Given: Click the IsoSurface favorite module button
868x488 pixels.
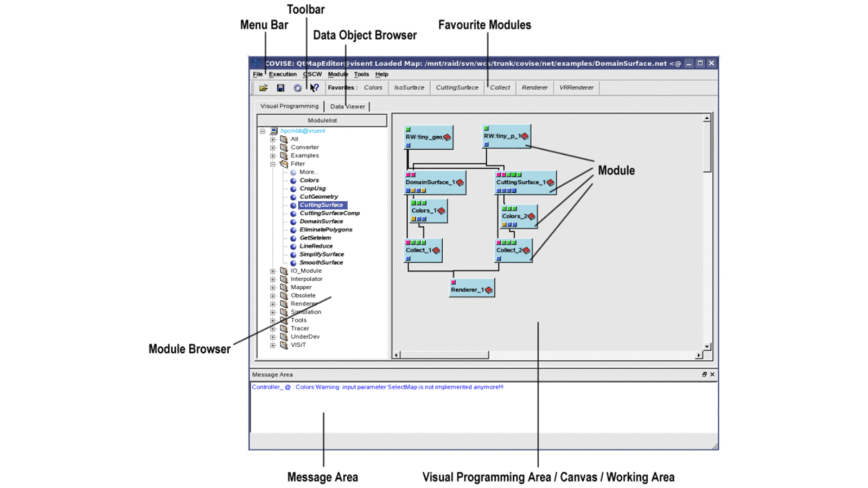Looking at the screenshot, I should (409, 87).
